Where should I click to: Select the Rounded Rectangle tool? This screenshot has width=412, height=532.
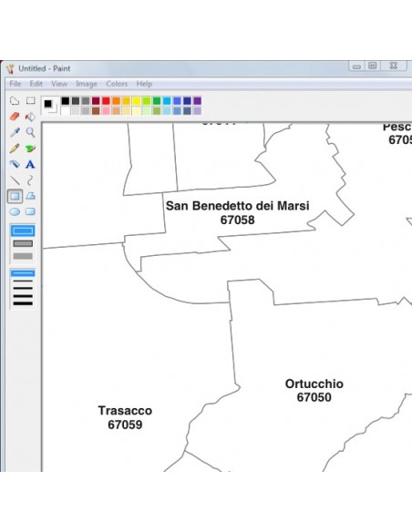30,211
